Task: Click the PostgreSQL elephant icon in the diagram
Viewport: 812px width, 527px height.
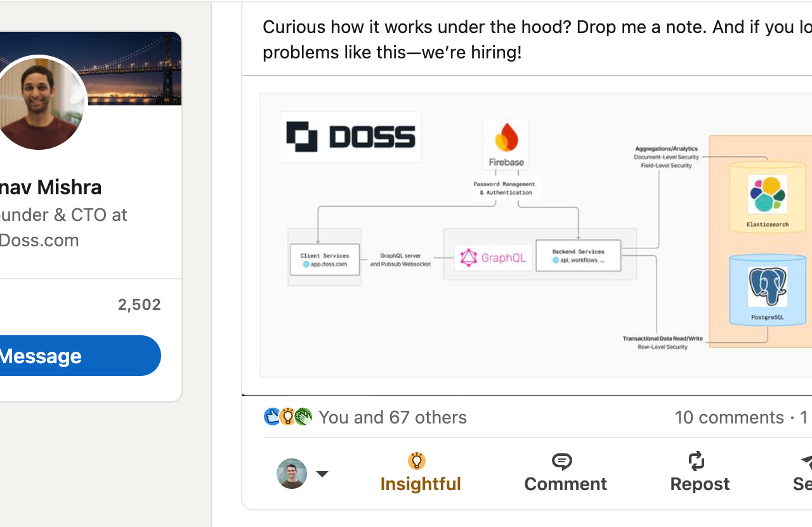Action: (768, 287)
